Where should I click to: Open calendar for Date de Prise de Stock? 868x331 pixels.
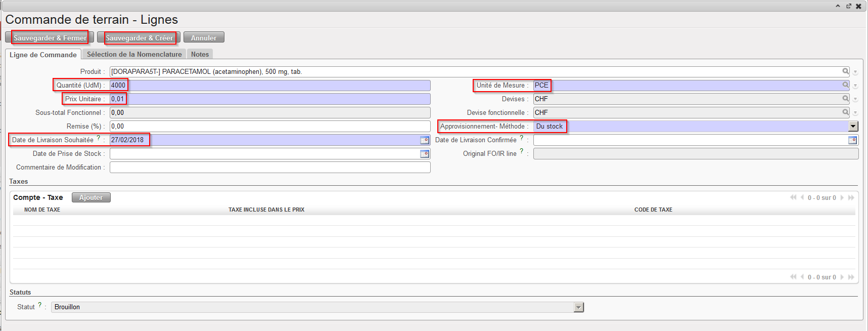(425, 154)
